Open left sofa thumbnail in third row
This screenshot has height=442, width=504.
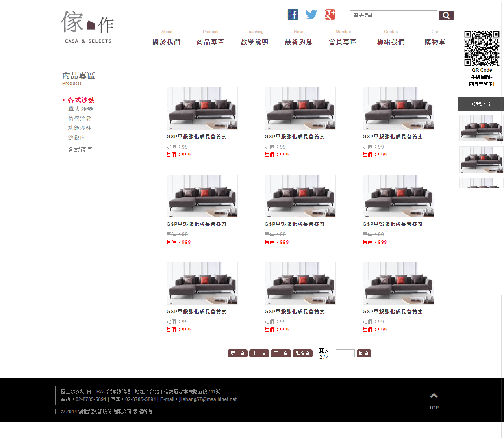click(x=202, y=283)
